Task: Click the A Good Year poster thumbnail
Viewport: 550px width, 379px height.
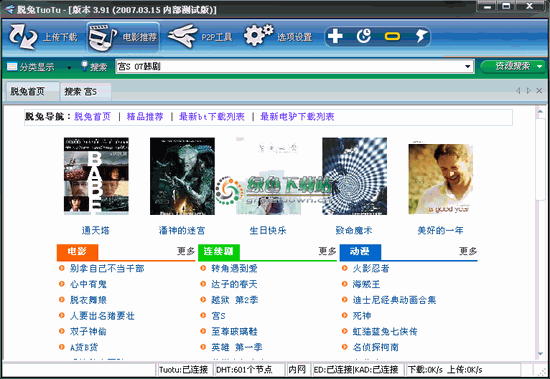Action: point(441,178)
